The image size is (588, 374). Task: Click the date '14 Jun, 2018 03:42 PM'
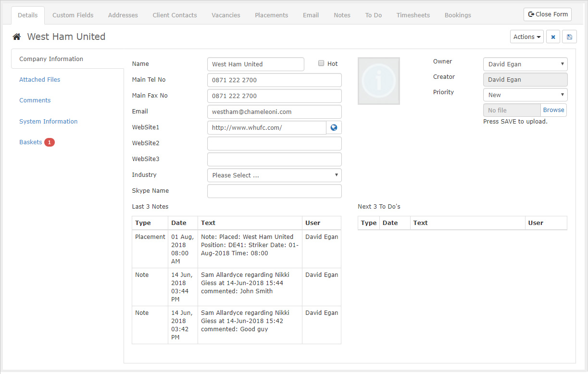183,325
